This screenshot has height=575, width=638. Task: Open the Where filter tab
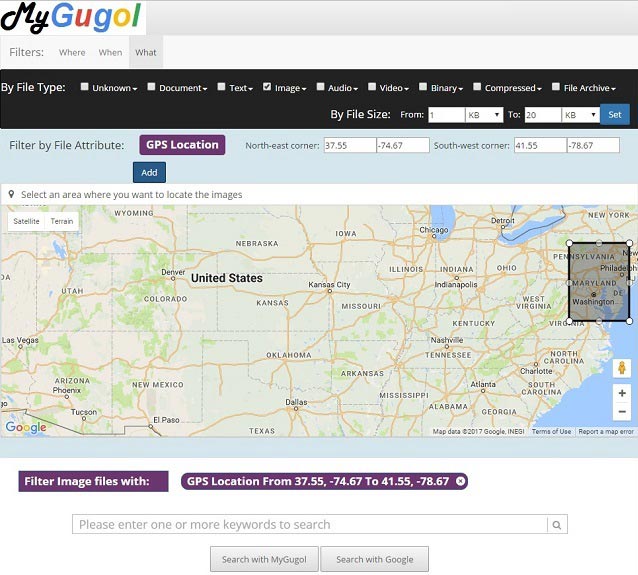[72, 52]
